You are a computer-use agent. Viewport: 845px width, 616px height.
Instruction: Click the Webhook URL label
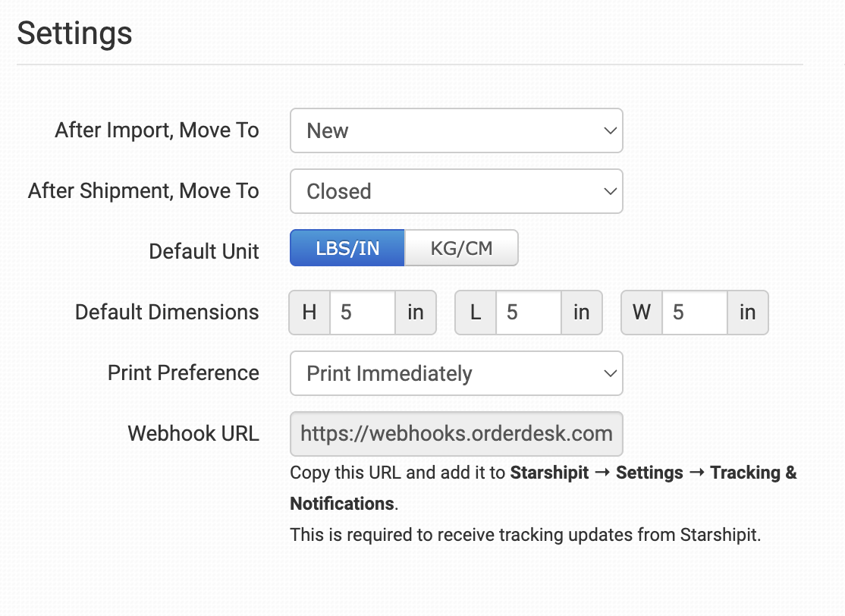[193, 434]
